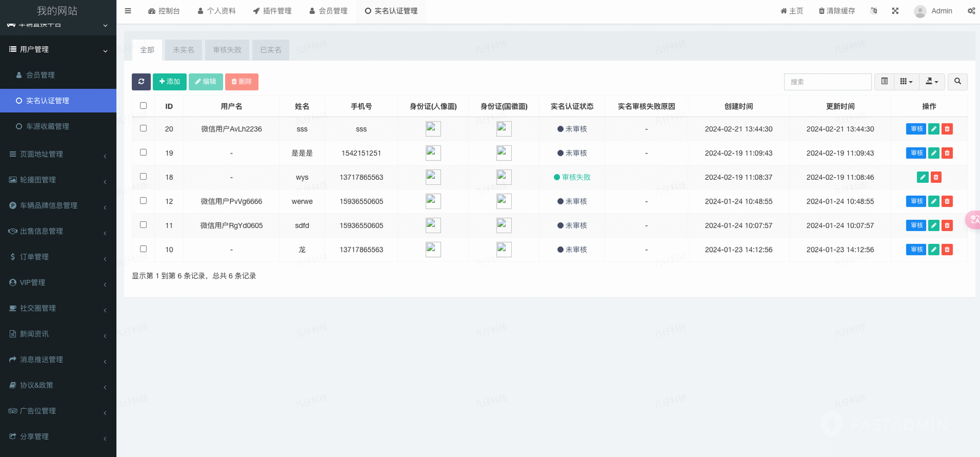
Task: Open the 会员管理 top navigation tab
Action: (x=328, y=11)
